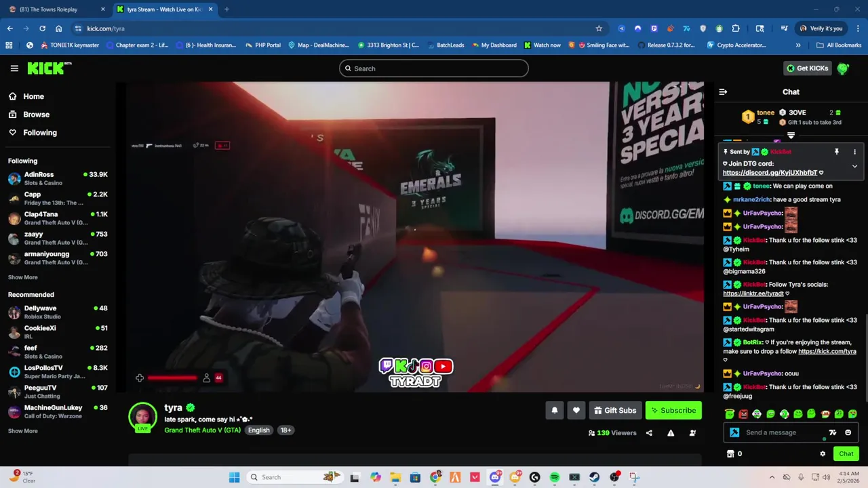This screenshot has width=868, height=488.
Task: Open the chat shop icon
Action: [730, 454]
